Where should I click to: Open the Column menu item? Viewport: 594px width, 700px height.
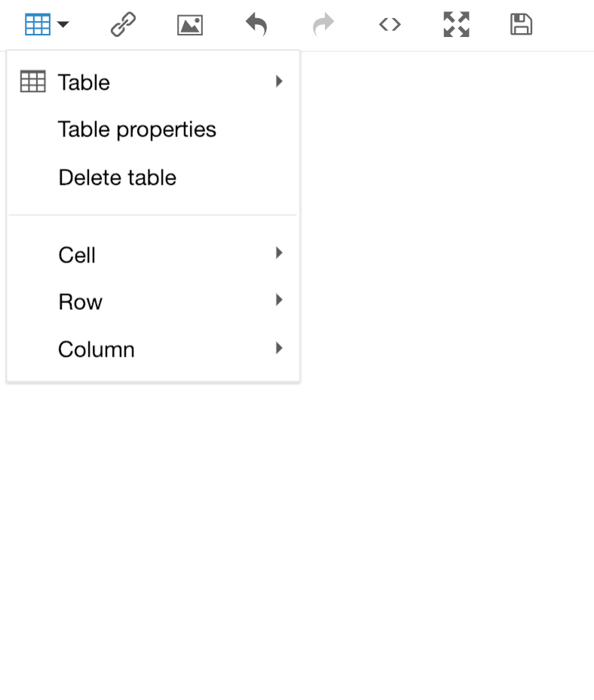(x=153, y=349)
